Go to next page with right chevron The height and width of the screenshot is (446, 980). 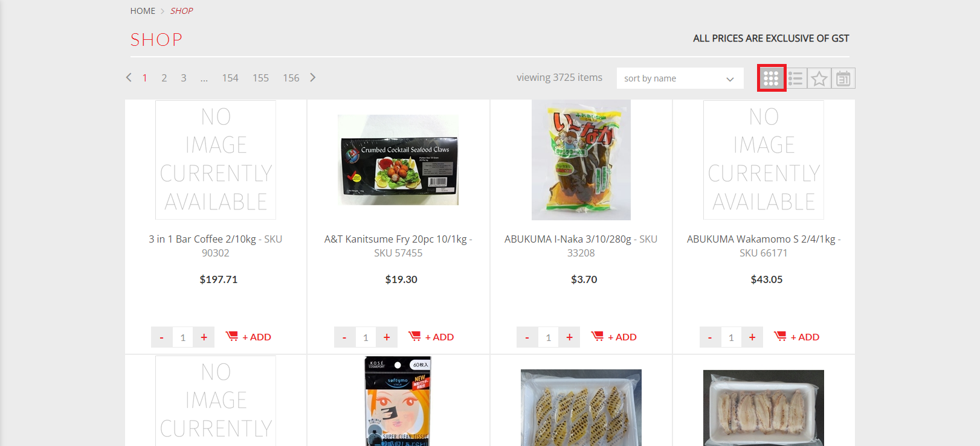click(x=312, y=77)
